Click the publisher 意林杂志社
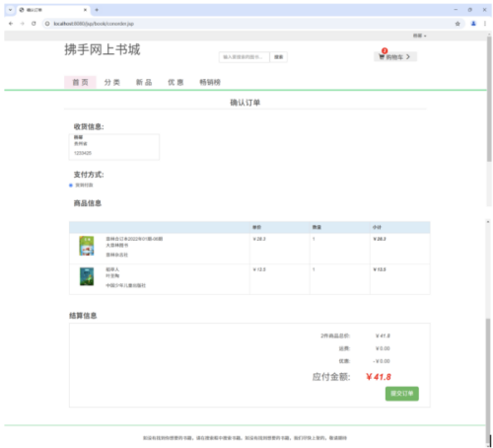Viewport: 493px width, 448px height. (x=116, y=255)
